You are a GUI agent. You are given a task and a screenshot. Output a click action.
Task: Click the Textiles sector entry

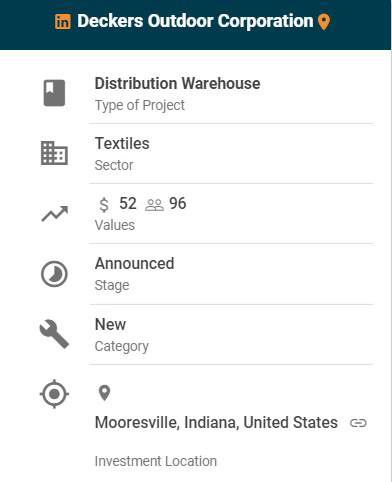click(x=122, y=143)
